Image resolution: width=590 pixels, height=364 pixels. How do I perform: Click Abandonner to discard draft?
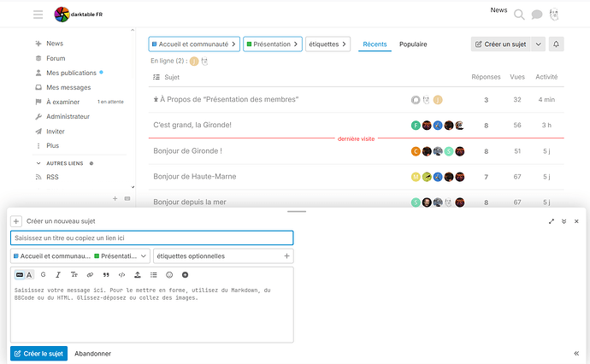(x=92, y=354)
